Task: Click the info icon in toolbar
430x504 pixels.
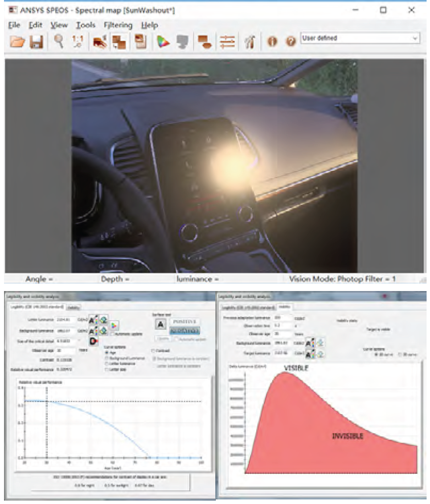Action: click(x=272, y=42)
